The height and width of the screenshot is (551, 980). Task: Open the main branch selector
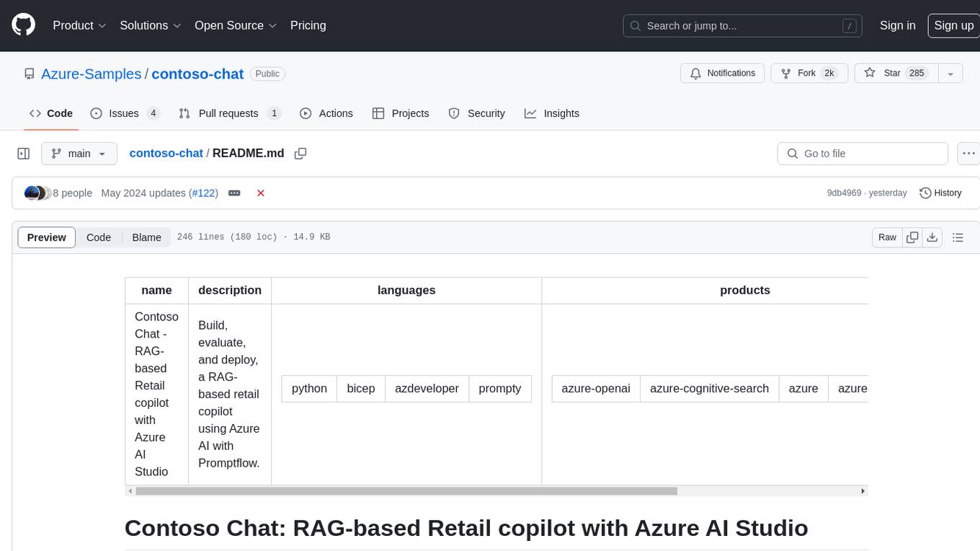[79, 154]
